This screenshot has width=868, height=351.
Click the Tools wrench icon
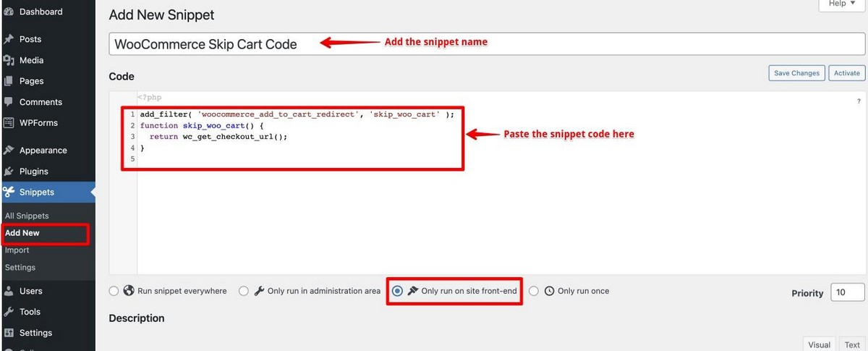click(x=9, y=312)
